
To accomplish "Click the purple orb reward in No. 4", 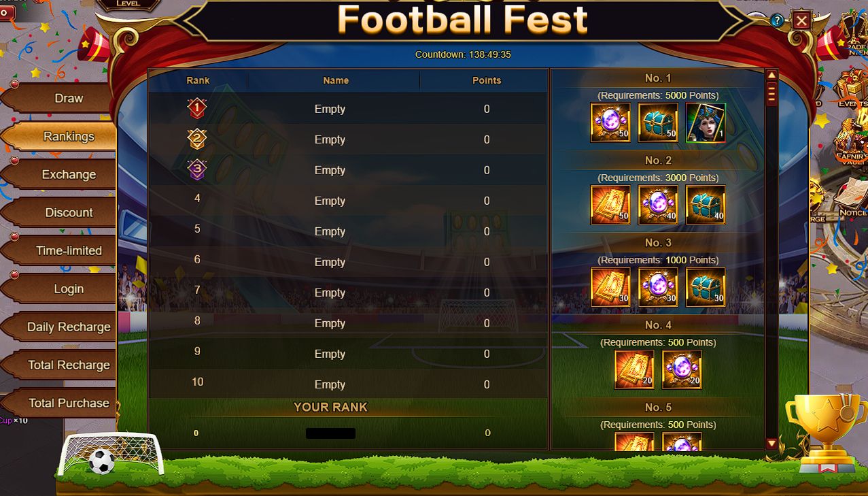I will click(x=682, y=369).
